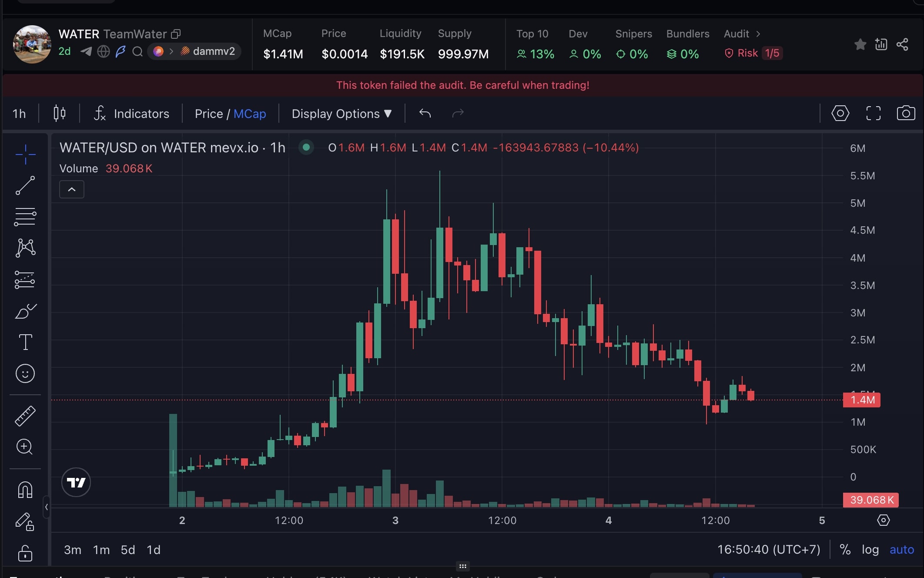The image size is (924, 578).
Task: Share the WATER token page
Action: pyautogui.click(x=902, y=44)
